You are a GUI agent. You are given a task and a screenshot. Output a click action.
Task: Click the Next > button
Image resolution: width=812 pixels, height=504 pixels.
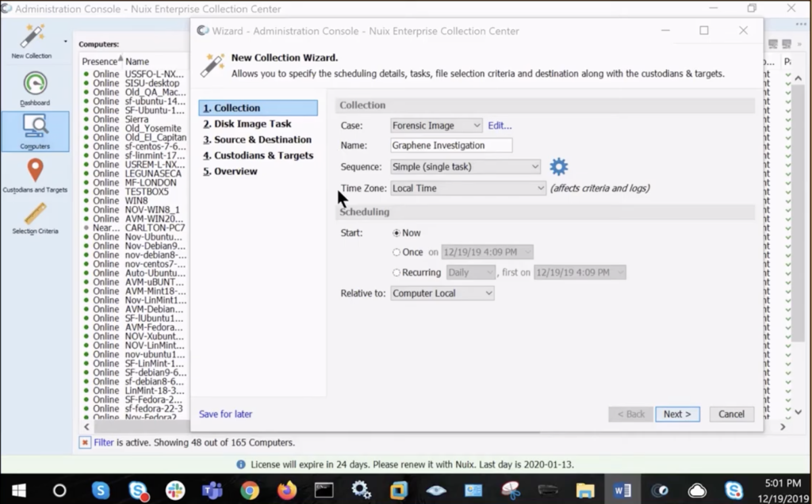point(677,414)
